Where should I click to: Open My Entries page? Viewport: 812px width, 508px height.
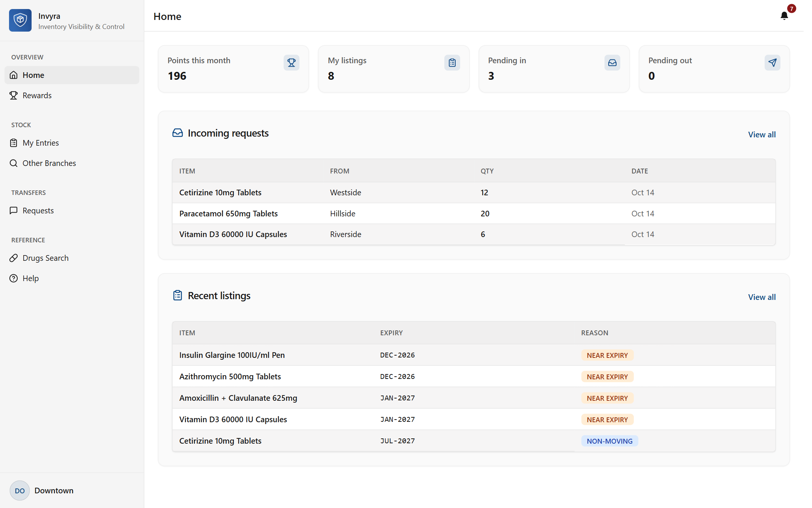pyautogui.click(x=72, y=143)
